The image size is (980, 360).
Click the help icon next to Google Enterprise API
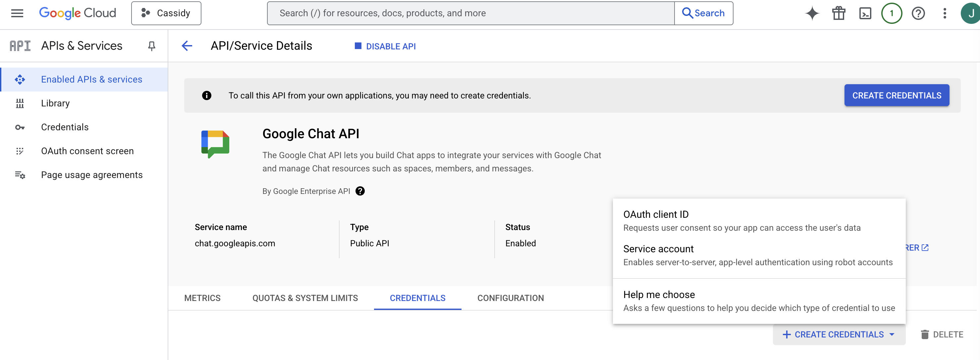(x=360, y=191)
